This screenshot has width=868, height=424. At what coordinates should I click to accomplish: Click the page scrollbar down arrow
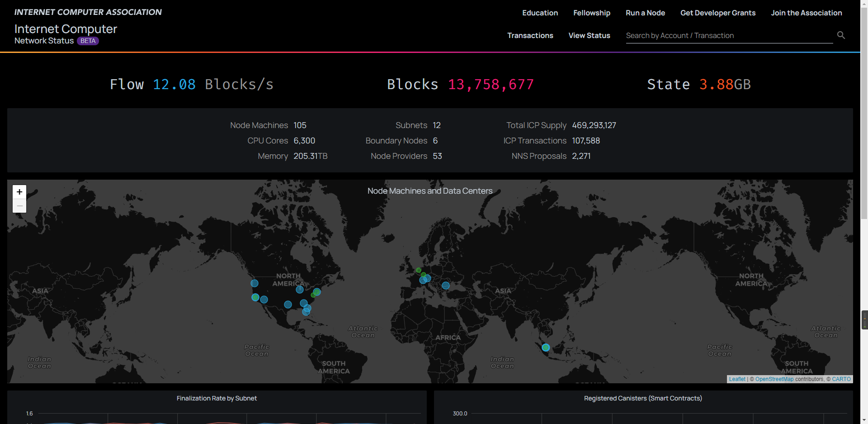[864, 420]
